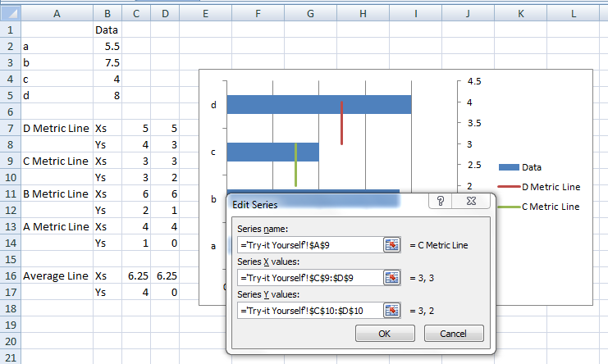Screen dimensions: 608x364
Task: Select the green C Metric Line in chart
Action: [x=296, y=165]
